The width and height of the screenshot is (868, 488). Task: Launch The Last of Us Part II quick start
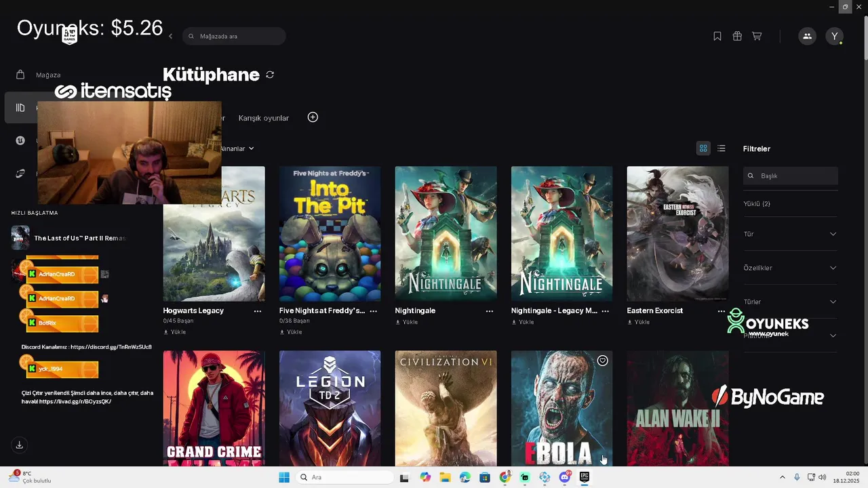point(68,238)
